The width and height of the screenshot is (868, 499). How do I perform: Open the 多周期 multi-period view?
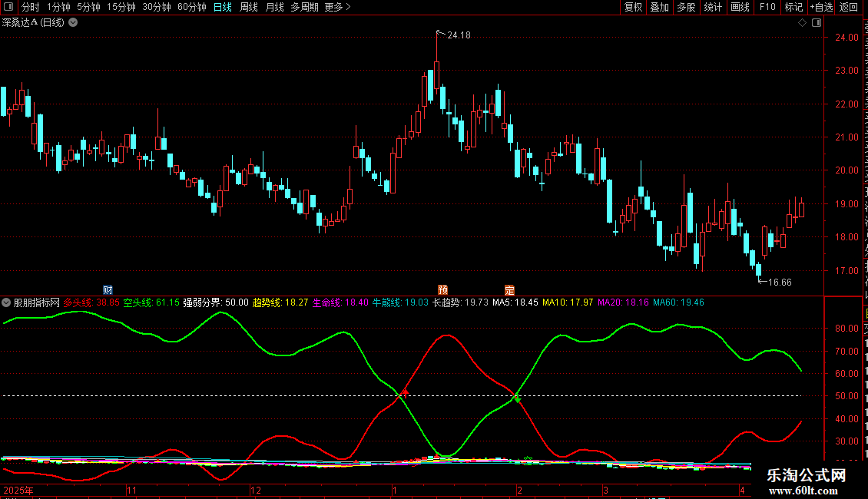click(304, 7)
